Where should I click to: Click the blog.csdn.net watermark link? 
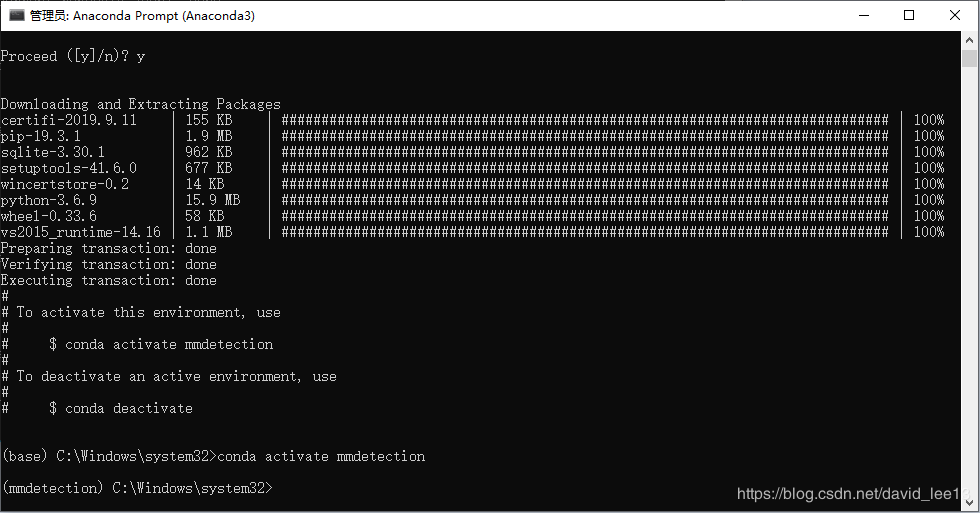point(848,494)
